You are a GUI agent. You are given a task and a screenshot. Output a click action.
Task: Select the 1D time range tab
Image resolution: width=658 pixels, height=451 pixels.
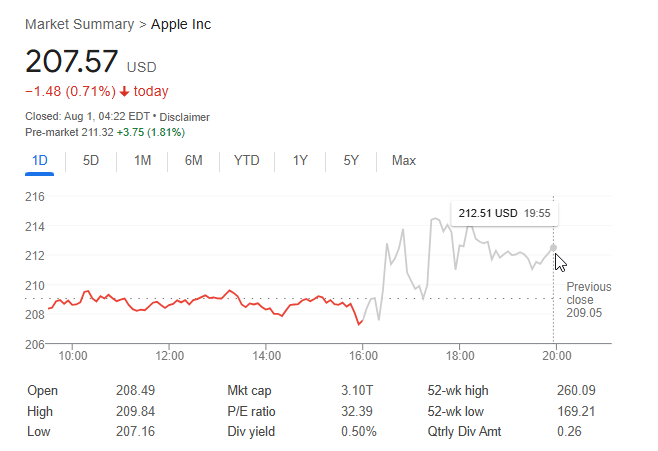click(40, 161)
